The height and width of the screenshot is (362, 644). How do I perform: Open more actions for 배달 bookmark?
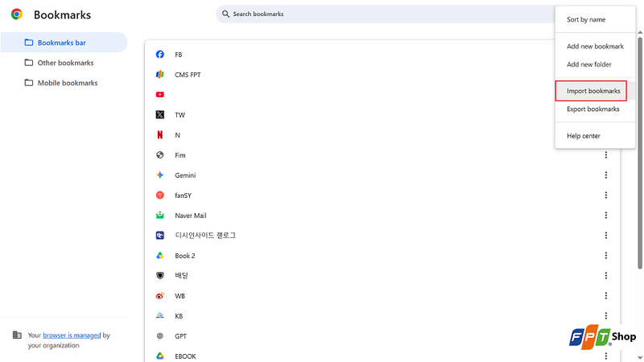(606, 276)
